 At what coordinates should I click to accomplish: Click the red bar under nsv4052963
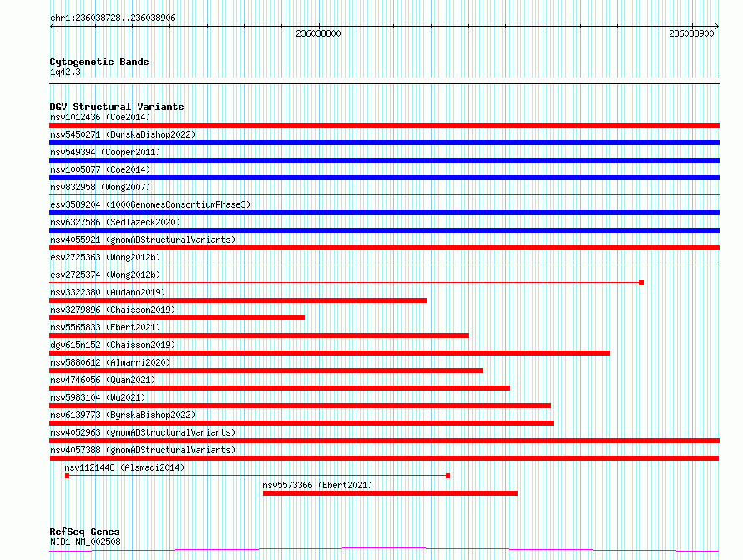click(384, 441)
